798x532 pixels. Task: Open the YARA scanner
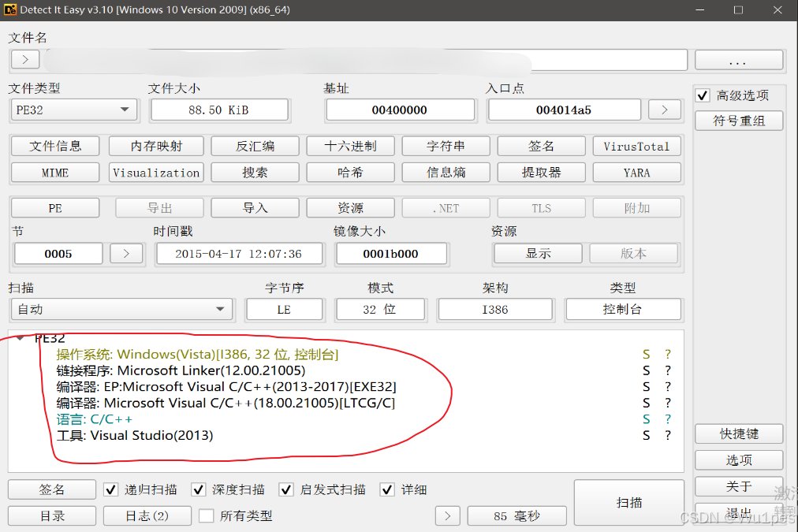pos(636,173)
